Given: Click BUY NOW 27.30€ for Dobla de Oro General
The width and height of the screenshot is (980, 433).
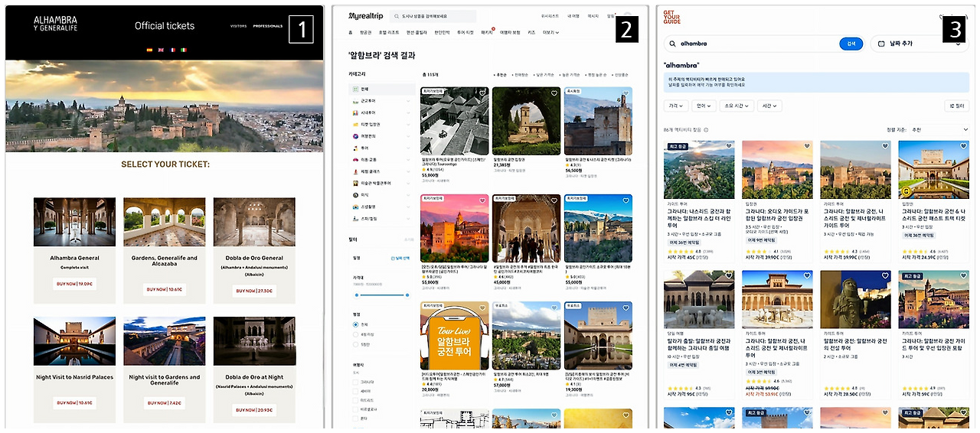Looking at the screenshot, I should (254, 291).
